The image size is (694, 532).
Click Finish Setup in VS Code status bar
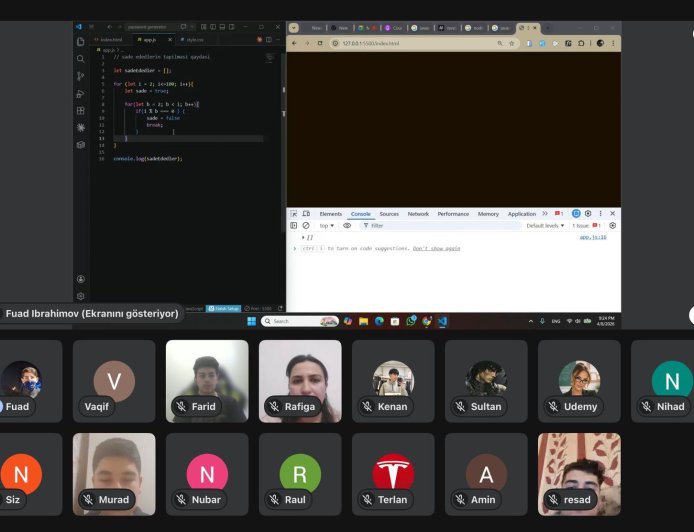pyautogui.click(x=224, y=308)
